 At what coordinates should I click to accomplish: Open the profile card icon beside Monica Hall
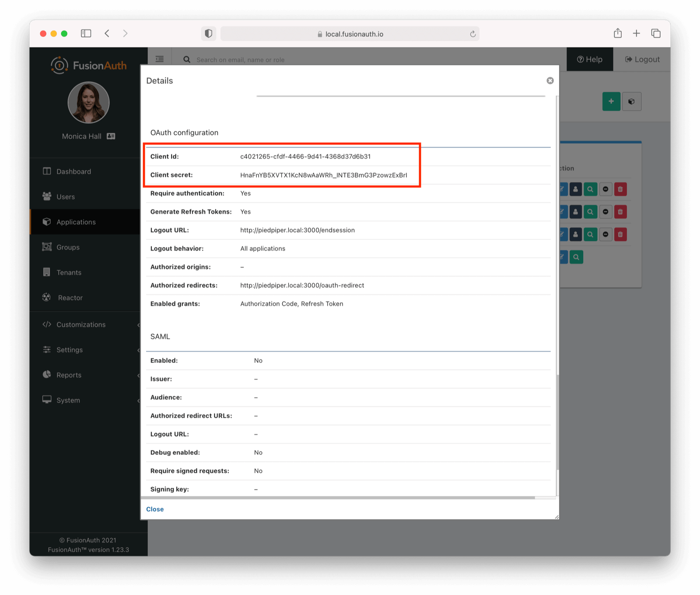click(x=111, y=136)
